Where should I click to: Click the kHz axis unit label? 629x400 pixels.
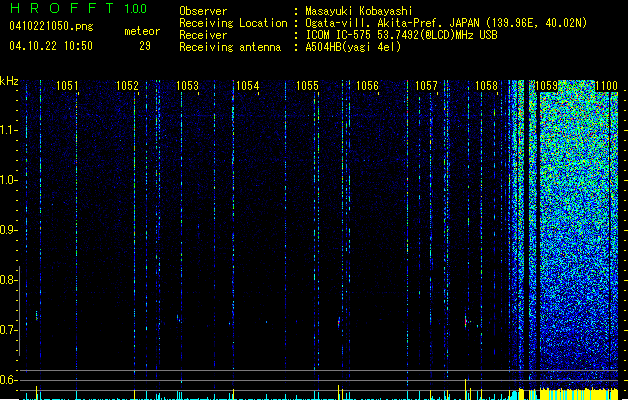pos(9,81)
